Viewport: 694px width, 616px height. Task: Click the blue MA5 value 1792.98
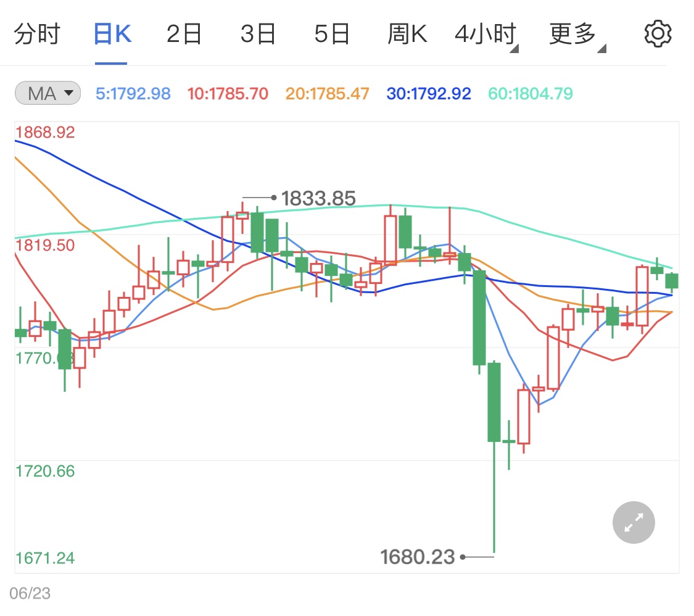[x=133, y=94]
